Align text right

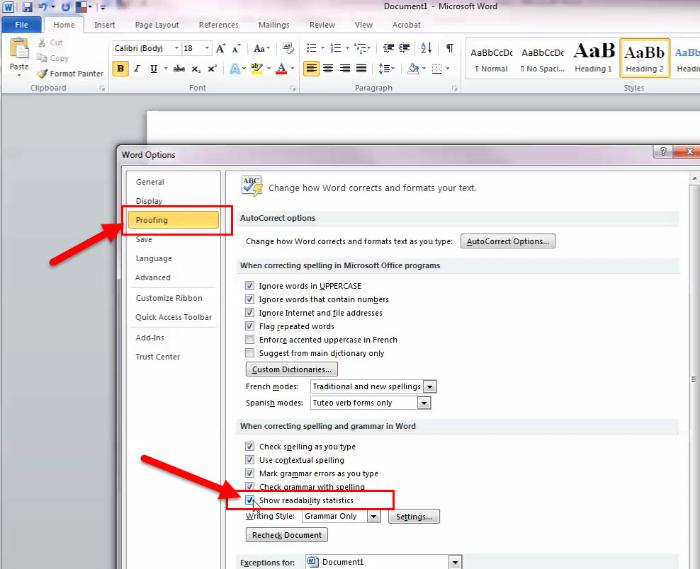point(345,68)
